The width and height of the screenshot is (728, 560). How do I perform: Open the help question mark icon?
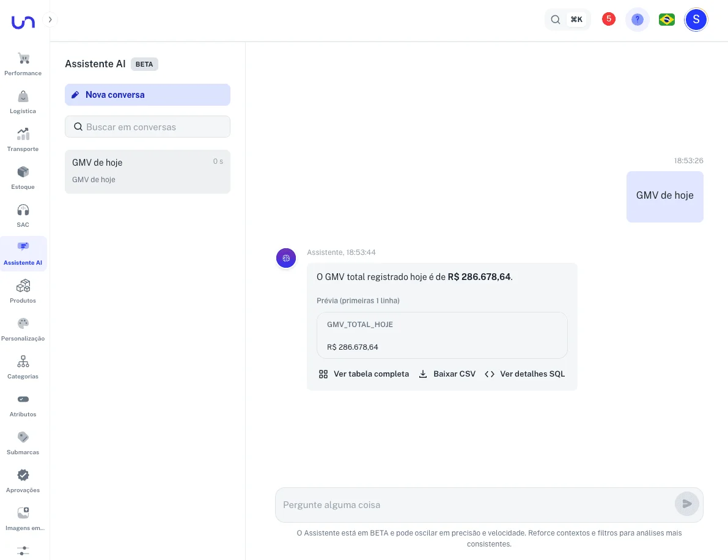(x=637, y=20)
